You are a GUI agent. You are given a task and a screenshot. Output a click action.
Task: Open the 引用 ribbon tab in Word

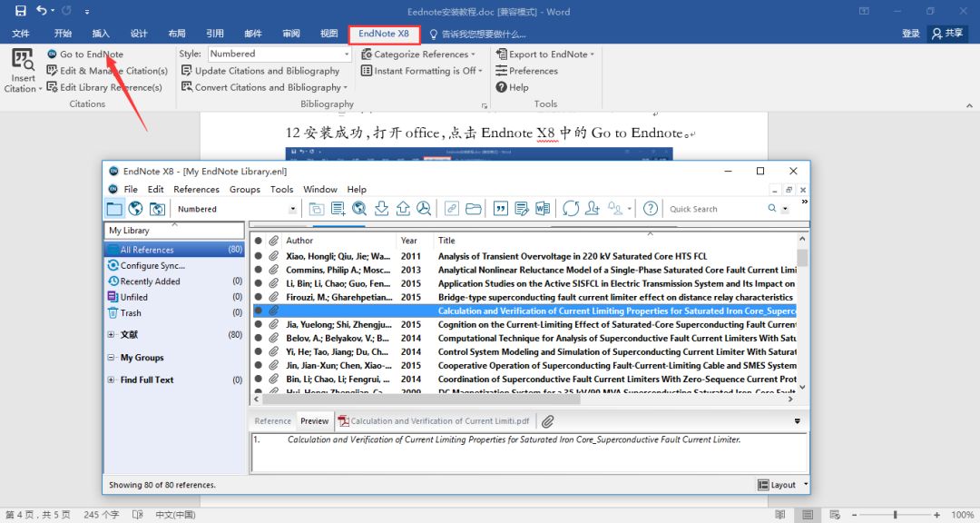215,34
